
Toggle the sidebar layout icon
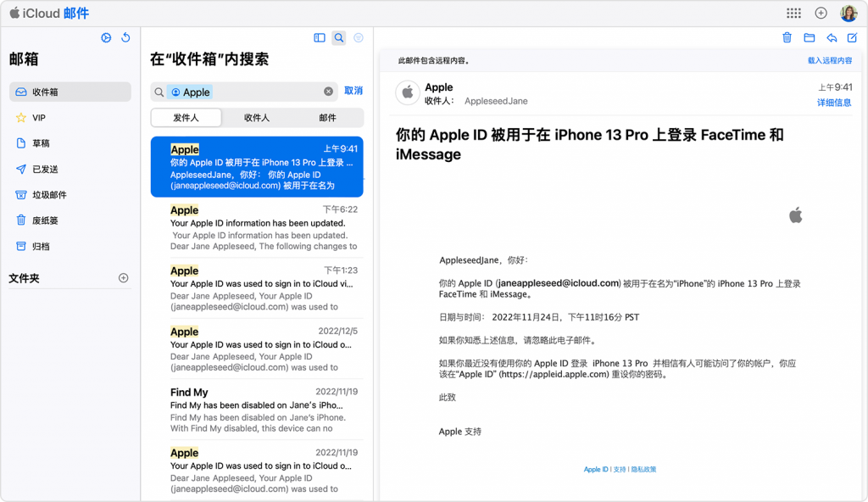(320, 37)
